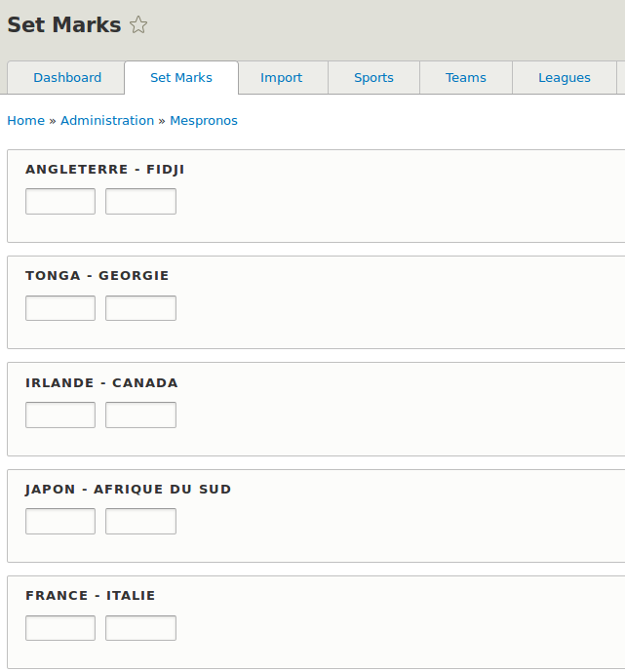Switch to the Import tab
The image size is (625, 672).
281,78
